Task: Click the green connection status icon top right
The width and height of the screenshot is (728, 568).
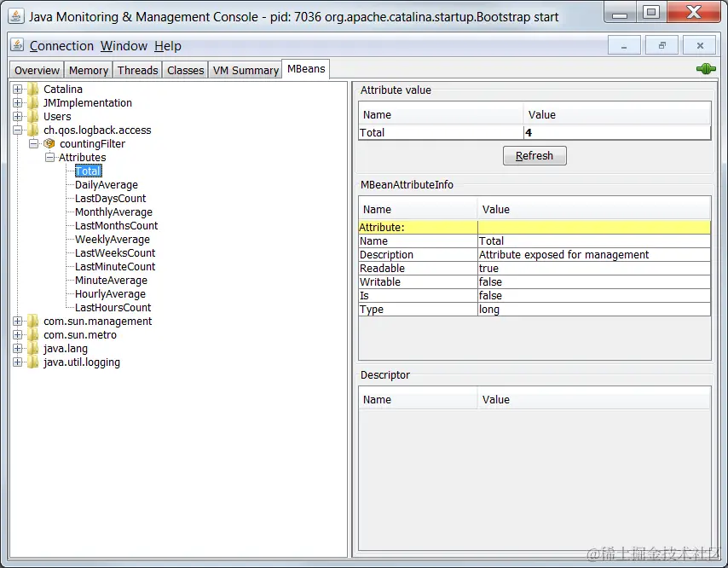Action: point(706,69)
